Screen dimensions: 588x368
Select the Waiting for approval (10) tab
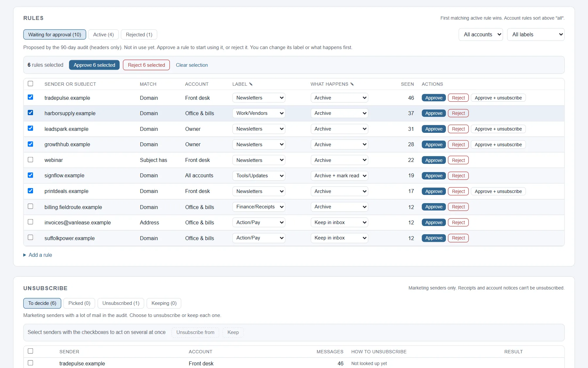[x=55, y=35]
